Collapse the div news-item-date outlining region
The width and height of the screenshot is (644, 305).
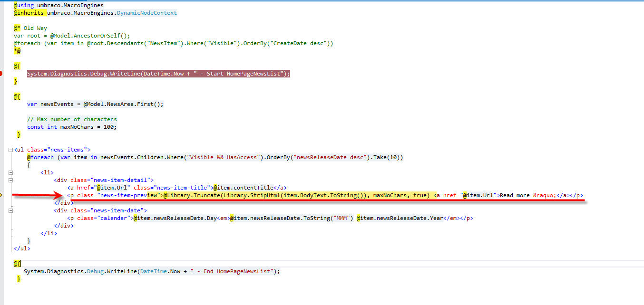tap(11, 210)
